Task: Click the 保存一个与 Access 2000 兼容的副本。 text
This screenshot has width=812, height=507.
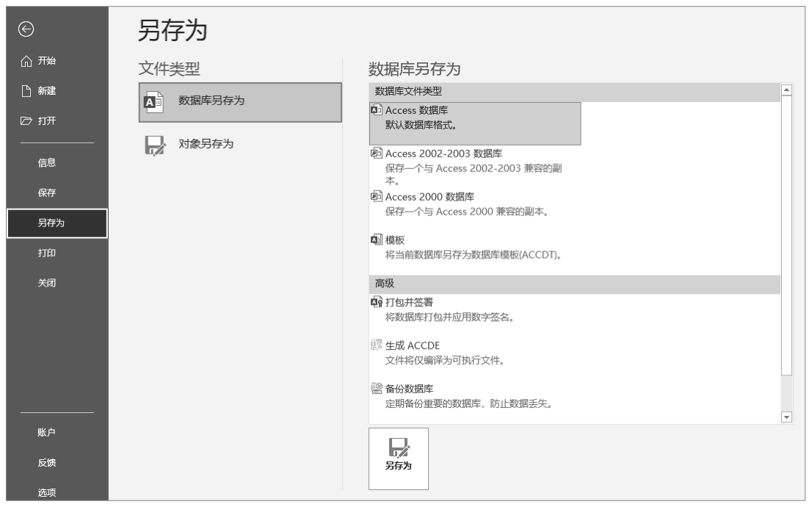Action: [x=467, y=212]
